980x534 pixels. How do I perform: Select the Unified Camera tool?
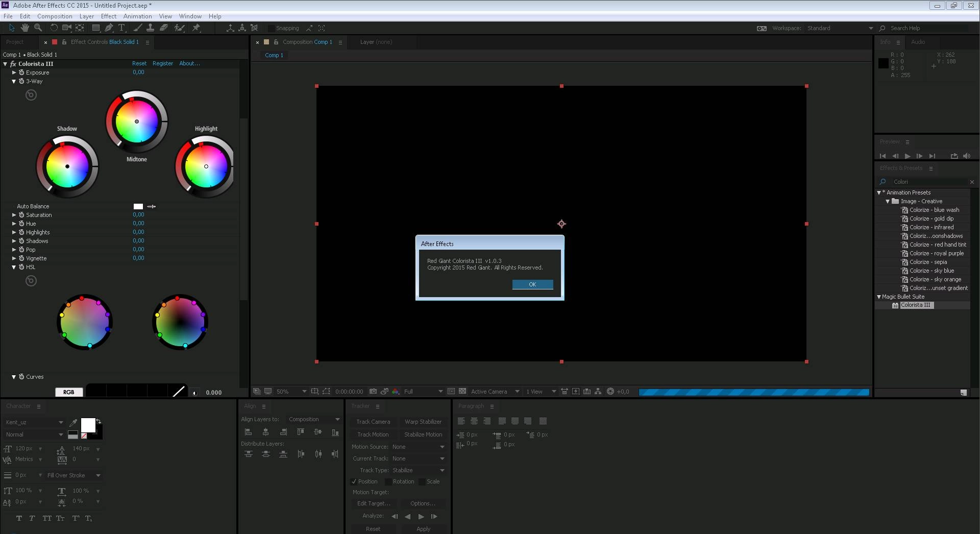[x=67, y=28]
